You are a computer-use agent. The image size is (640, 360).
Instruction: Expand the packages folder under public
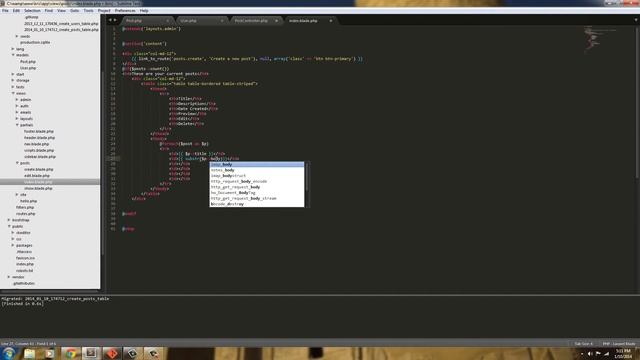(13, 245)
